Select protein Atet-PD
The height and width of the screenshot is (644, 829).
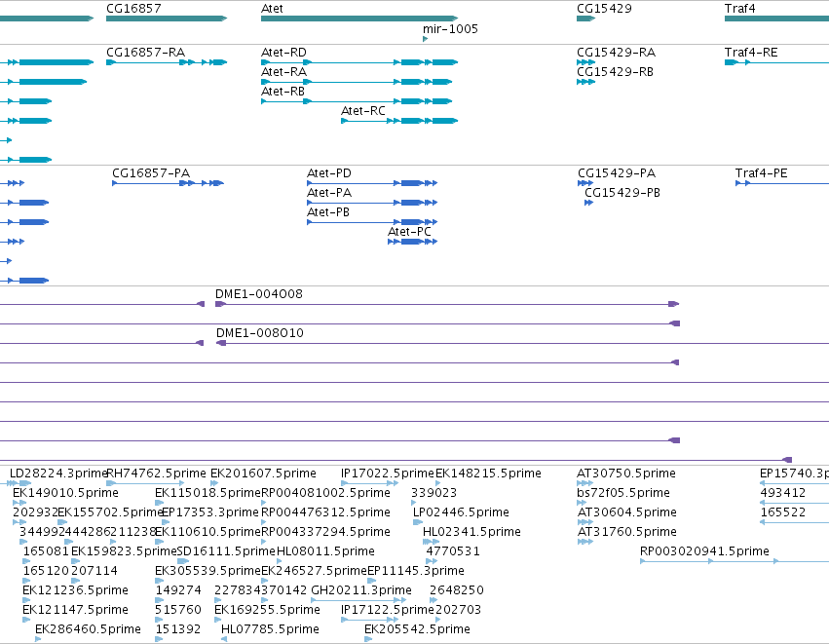click(372, 183)
